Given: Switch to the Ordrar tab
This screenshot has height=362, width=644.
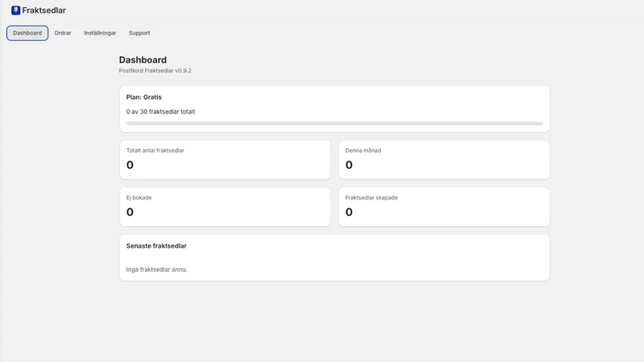Looking at the screenshot, I should coord(63,33).
